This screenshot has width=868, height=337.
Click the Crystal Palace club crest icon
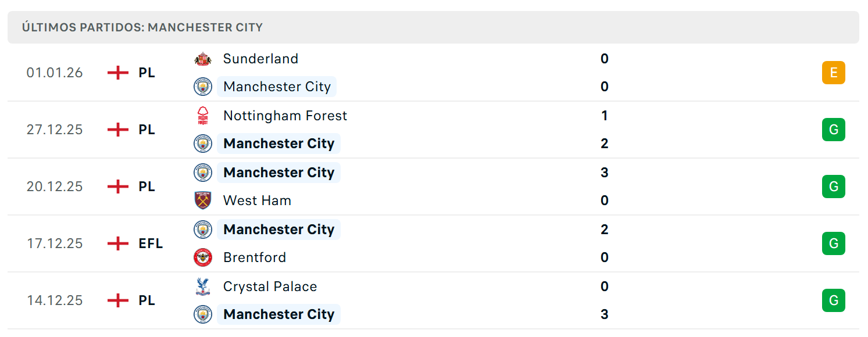coord(203,286)
